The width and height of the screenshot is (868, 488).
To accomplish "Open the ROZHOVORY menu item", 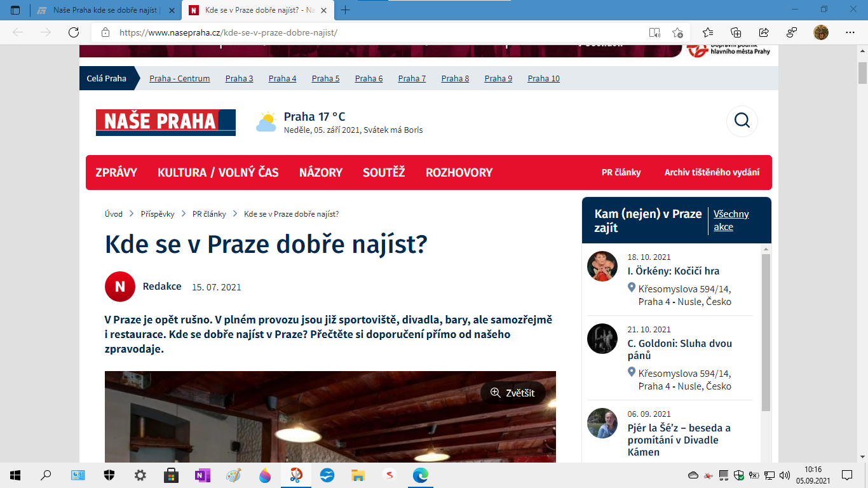I will [x=459, y=172].
